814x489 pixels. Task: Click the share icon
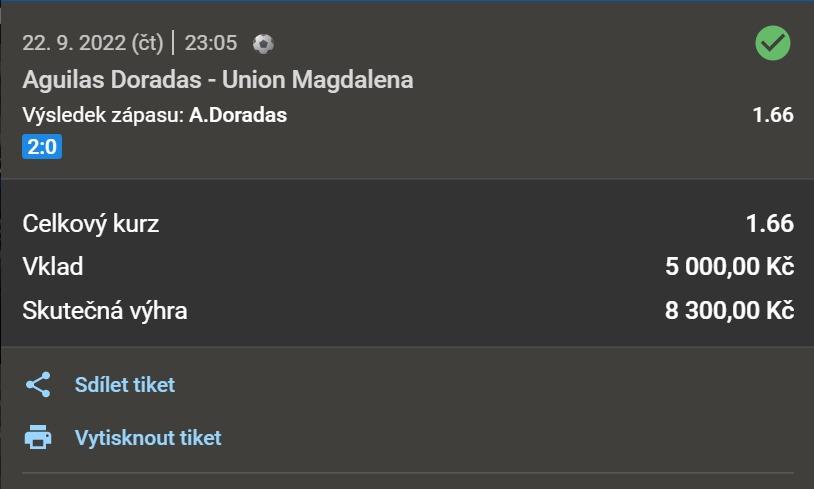[x=38, y=385]
